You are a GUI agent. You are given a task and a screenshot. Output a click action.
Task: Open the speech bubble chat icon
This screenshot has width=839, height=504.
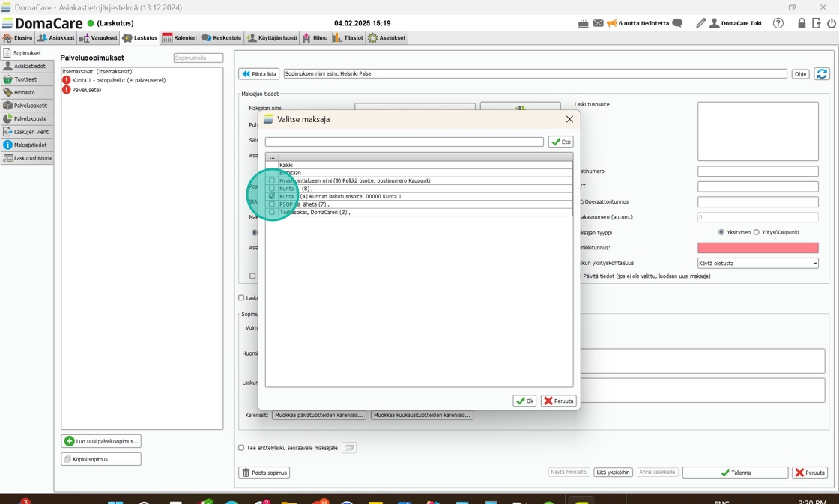(677, 23)
